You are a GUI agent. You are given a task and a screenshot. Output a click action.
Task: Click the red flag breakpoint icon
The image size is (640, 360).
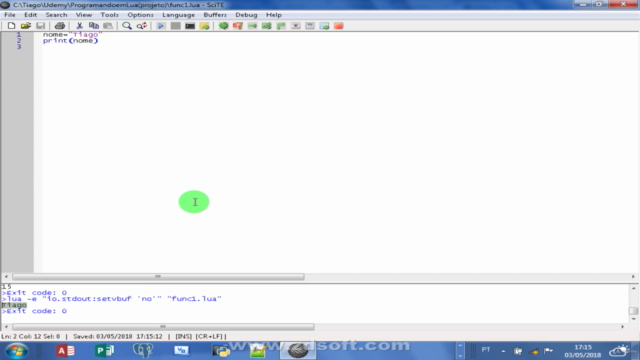click(238, 26)
